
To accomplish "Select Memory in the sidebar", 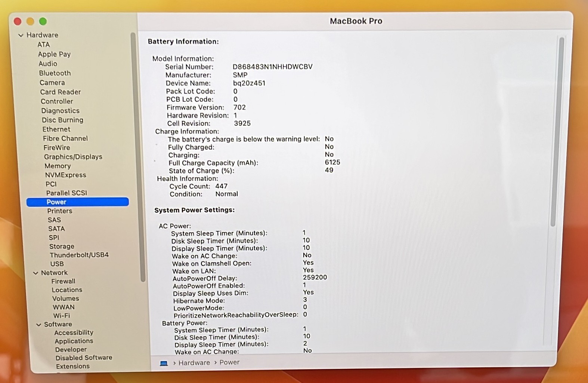I will coord(58,166).
